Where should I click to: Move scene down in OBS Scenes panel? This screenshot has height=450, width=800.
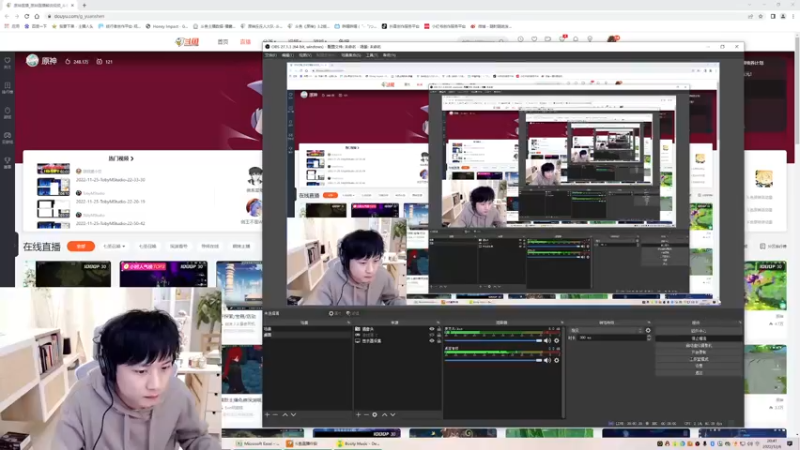(293, 415)
